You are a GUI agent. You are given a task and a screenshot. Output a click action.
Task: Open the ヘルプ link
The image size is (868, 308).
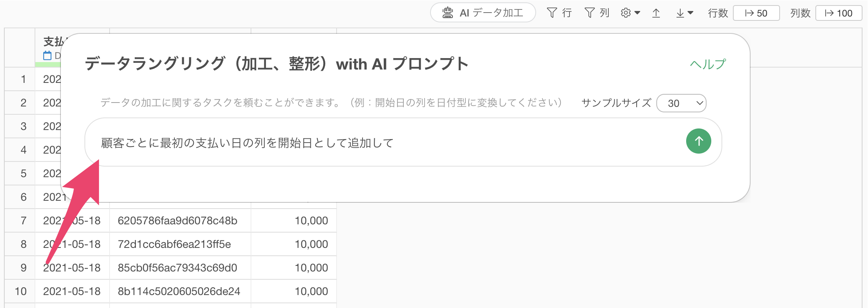708,64
